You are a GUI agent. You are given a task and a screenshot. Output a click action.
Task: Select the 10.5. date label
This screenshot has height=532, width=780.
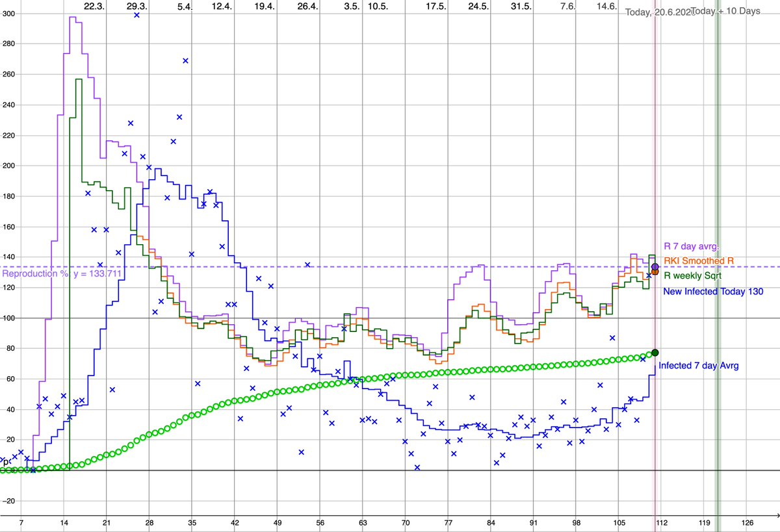pos(378,6)
